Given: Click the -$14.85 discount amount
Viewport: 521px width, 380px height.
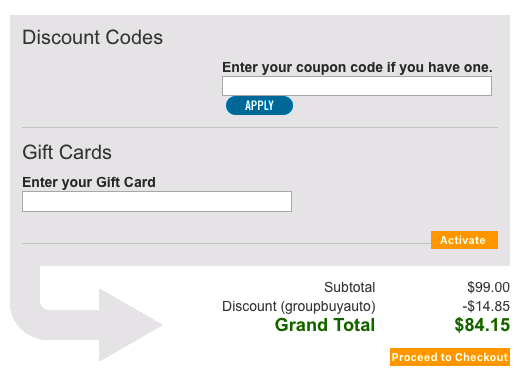Looking at the screenshot, I should point(486,306).
